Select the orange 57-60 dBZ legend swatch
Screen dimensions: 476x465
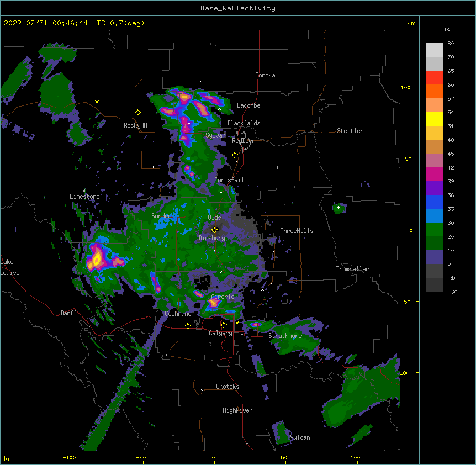pos(434,91)
